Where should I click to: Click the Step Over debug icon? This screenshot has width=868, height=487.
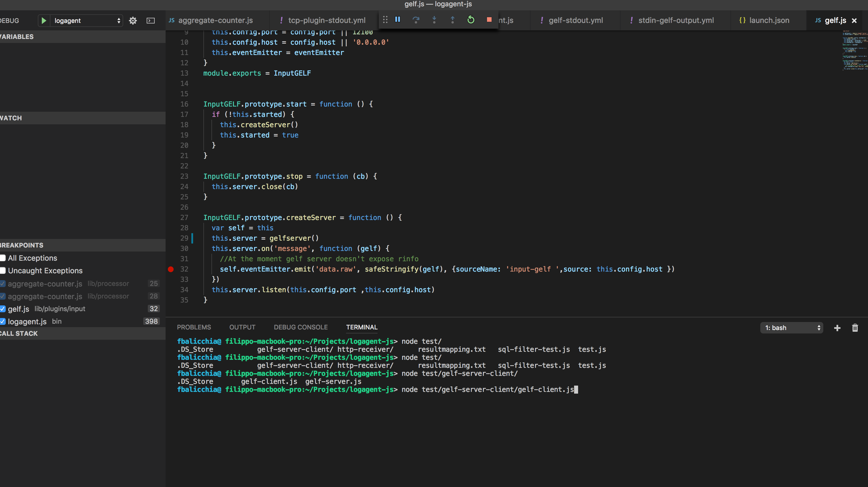416,20
